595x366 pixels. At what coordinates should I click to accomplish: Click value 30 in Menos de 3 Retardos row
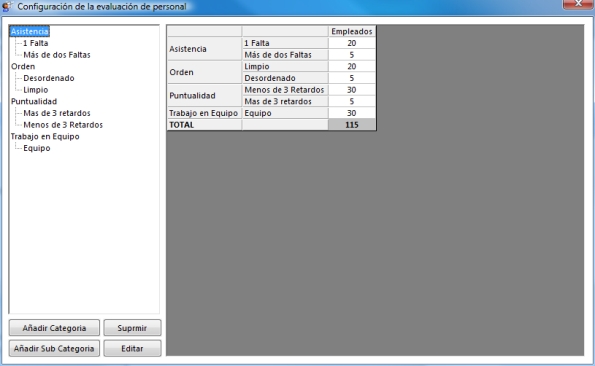(352, 90)
